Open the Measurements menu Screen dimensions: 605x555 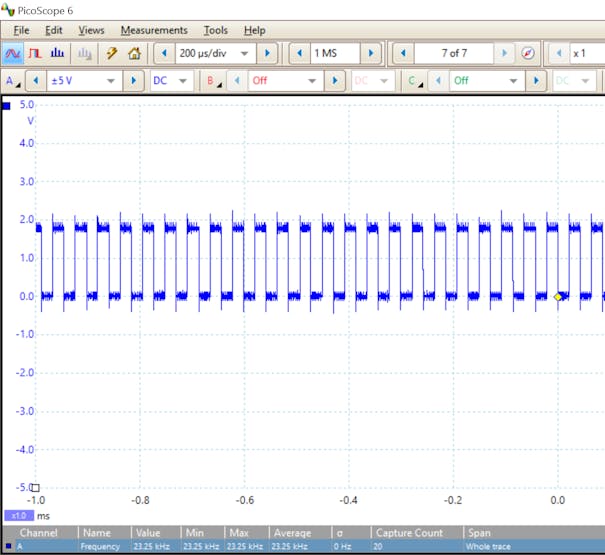(154, 30)
